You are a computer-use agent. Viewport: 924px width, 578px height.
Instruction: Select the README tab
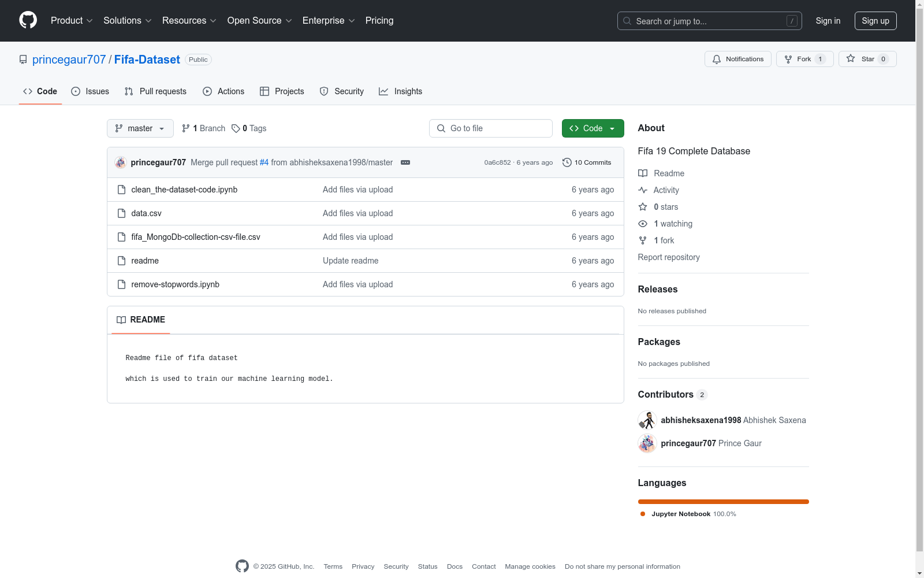pyautogui.click(x=141, y=320)
